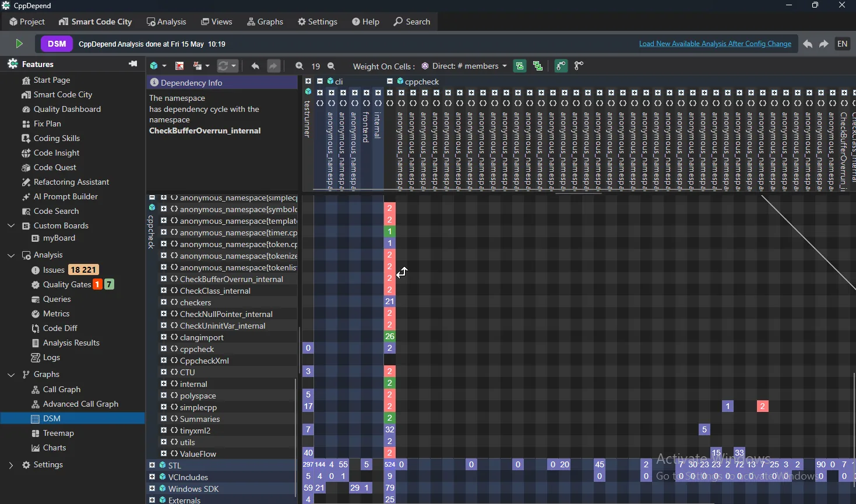Collapse the cppcheck column group
The width and height of the screenshot is (856, 504).
[x=390, y=82]
